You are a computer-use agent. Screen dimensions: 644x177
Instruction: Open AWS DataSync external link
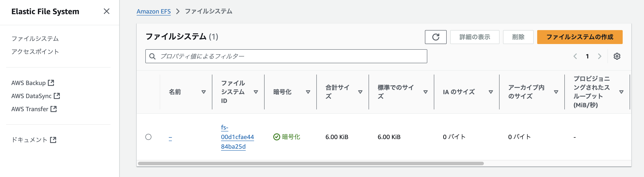point(35,96)
